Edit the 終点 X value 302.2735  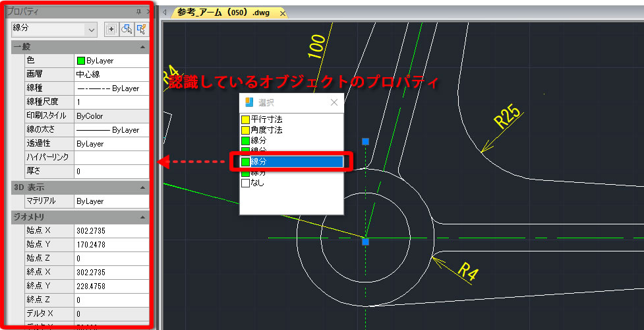coord(111,272)
